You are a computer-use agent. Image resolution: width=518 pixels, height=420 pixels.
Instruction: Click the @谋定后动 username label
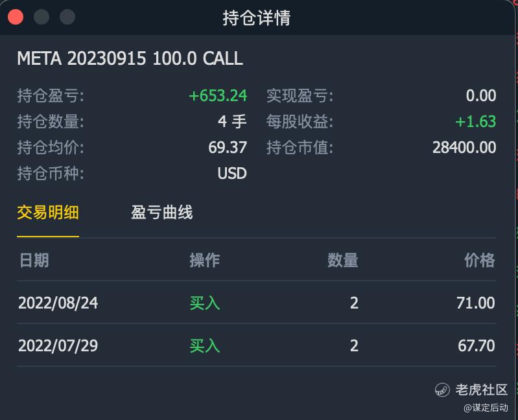(x=486, y=408)
